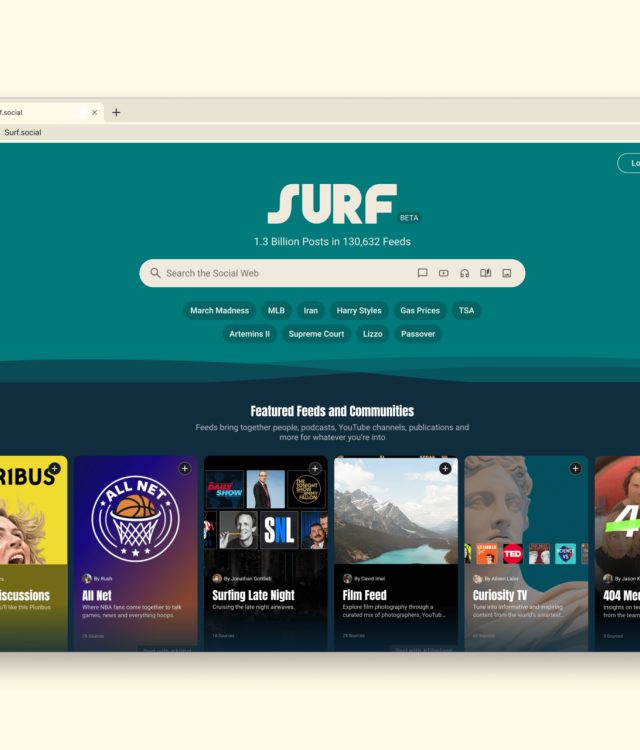Screen dimensions: 640x750
Task: Click the Surf.social address bar
Action: click(x=320, y=132)
